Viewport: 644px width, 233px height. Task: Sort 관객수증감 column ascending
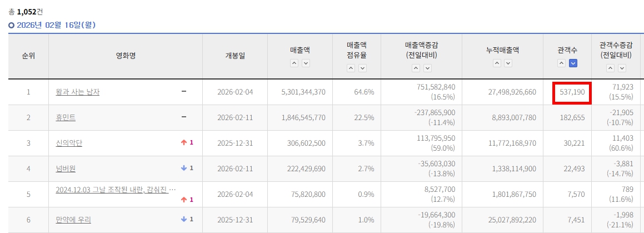pos(610,68)
